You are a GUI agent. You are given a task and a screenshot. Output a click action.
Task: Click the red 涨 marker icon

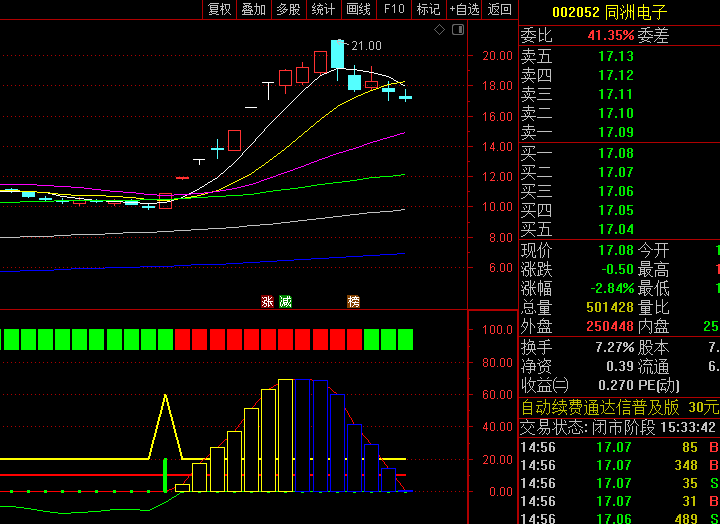pyautogui.click(x=267, y=301)
